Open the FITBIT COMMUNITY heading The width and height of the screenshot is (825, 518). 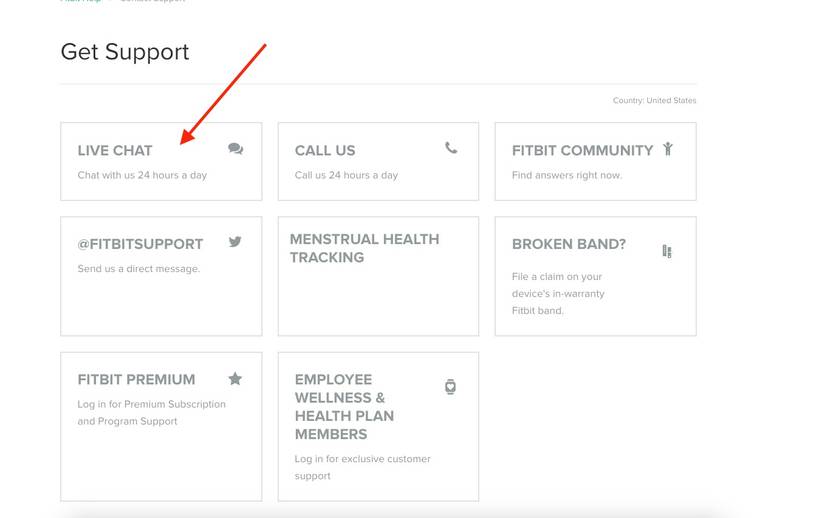coord(582,150)
